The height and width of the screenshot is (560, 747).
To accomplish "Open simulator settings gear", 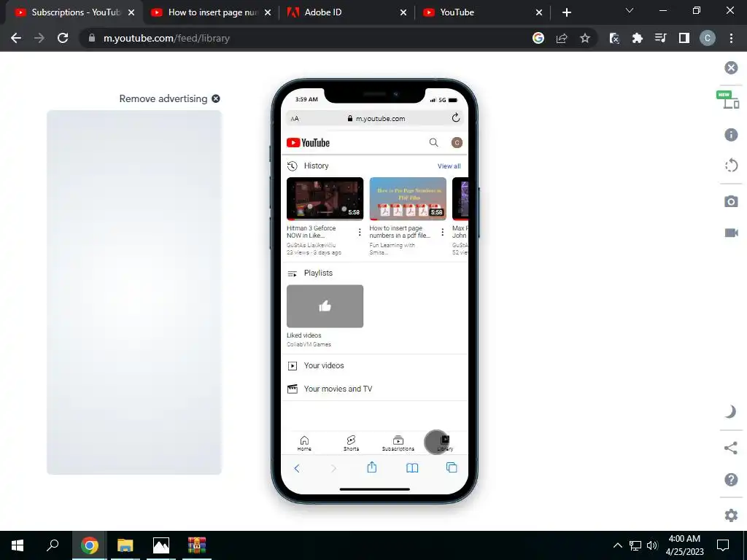I will click(731, 516).
